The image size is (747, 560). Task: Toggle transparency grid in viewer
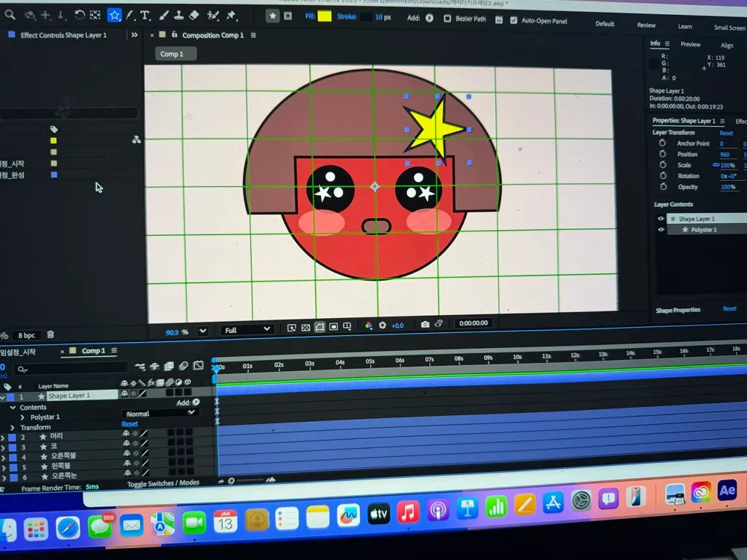306,328
